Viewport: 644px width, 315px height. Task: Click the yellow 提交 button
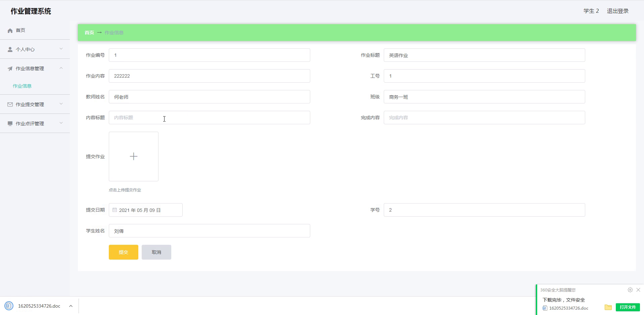(x=124, y=252)
